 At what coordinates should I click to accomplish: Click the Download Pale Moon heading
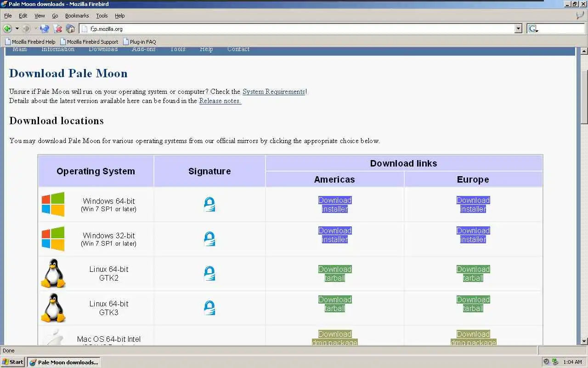[x=68, y=74]
